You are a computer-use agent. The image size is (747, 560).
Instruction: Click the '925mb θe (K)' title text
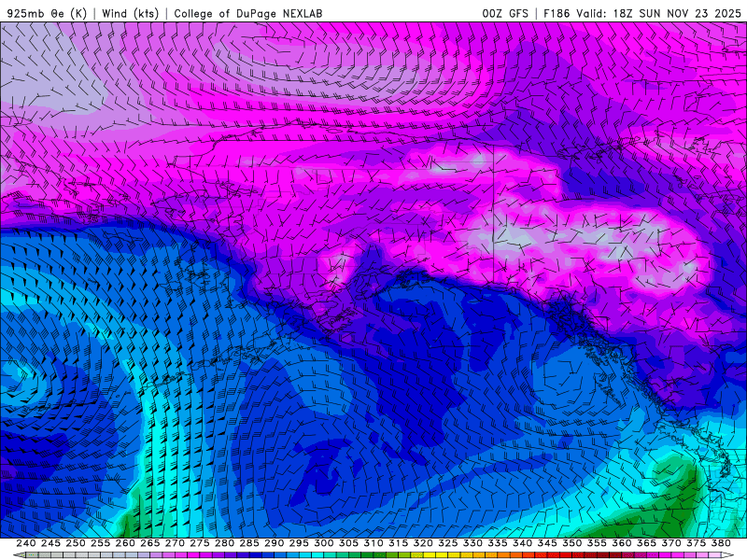coord(47,13)
